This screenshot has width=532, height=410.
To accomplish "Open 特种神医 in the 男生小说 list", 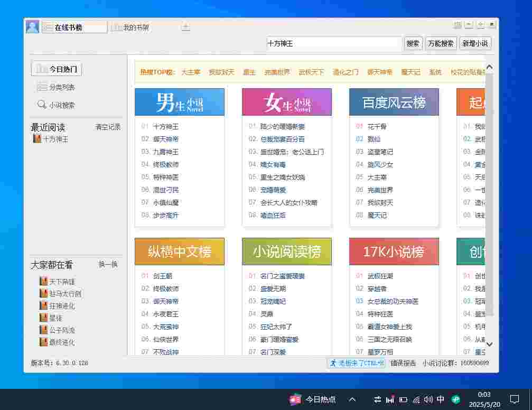I will coord(165,177).
